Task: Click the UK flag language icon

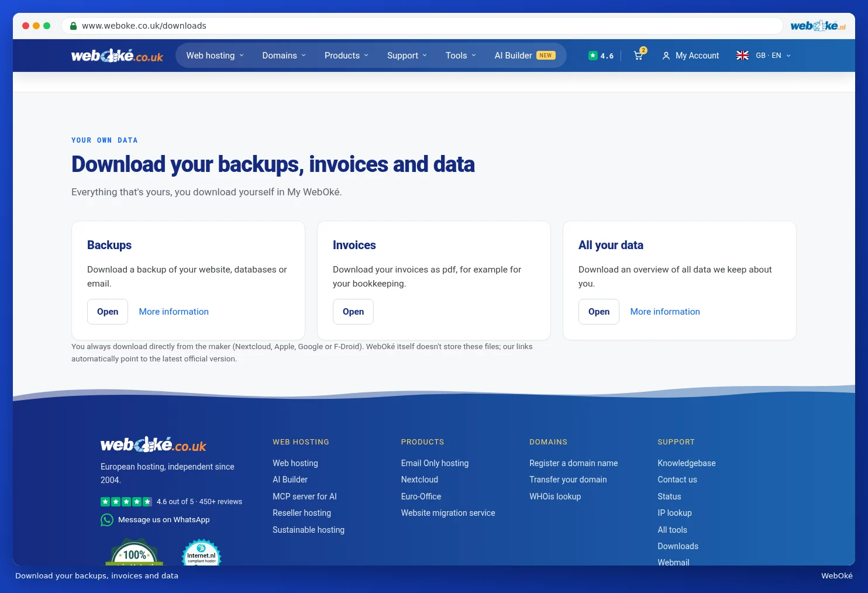Action: pyautogui.click(x=742, y=56)
